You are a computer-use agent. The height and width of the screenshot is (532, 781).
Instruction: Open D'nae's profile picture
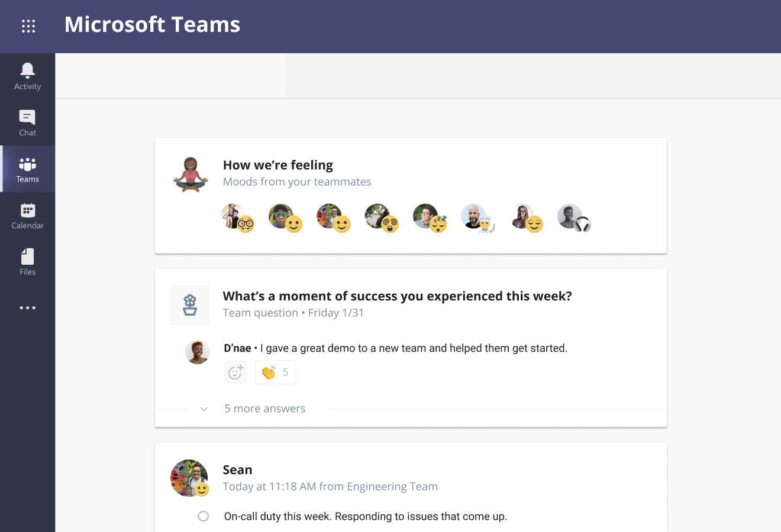tap(198, 352)
